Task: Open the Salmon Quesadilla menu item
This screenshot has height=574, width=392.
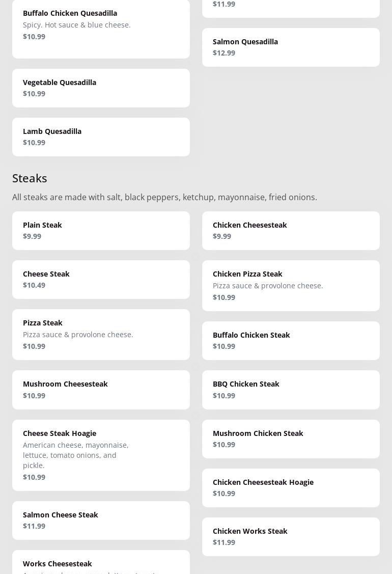Action: pos(291,47)
